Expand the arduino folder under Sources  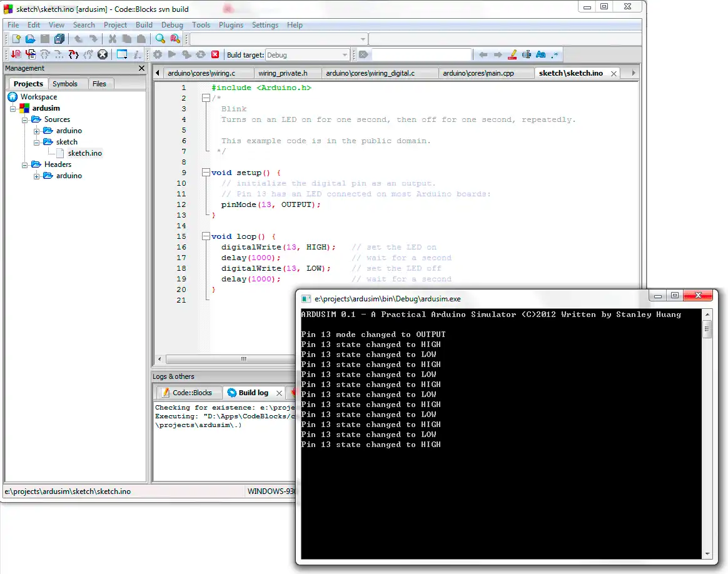click(x=37, y=131)
